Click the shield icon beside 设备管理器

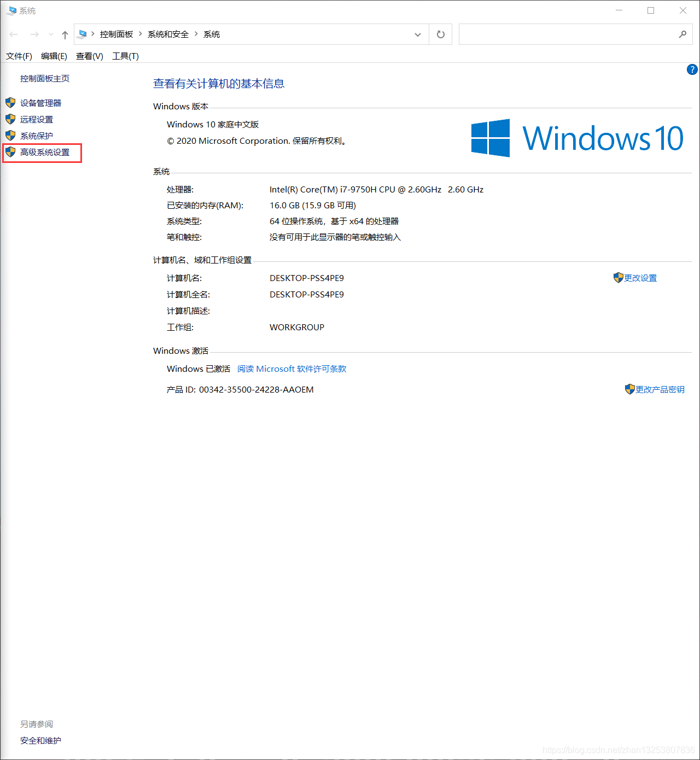coord(10,103)
